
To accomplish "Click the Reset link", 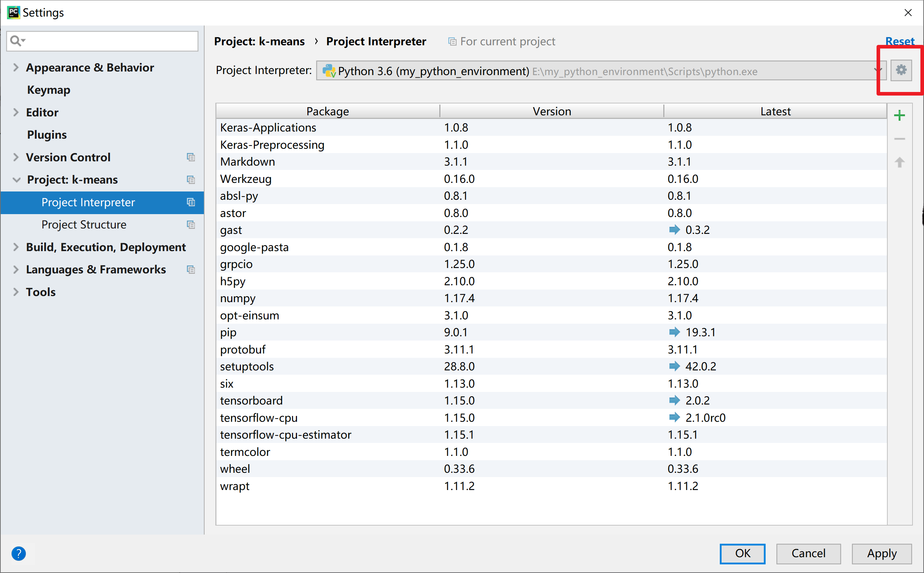I will coord(899,41).
